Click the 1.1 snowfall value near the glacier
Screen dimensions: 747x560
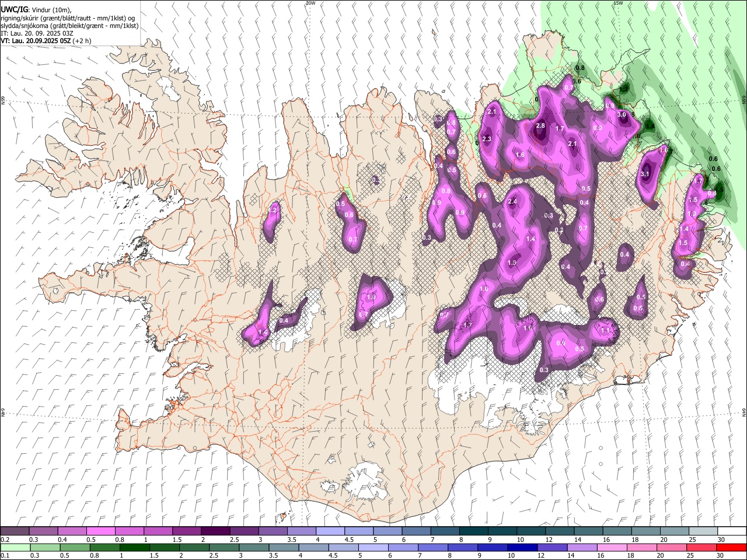tap(605, 330)
